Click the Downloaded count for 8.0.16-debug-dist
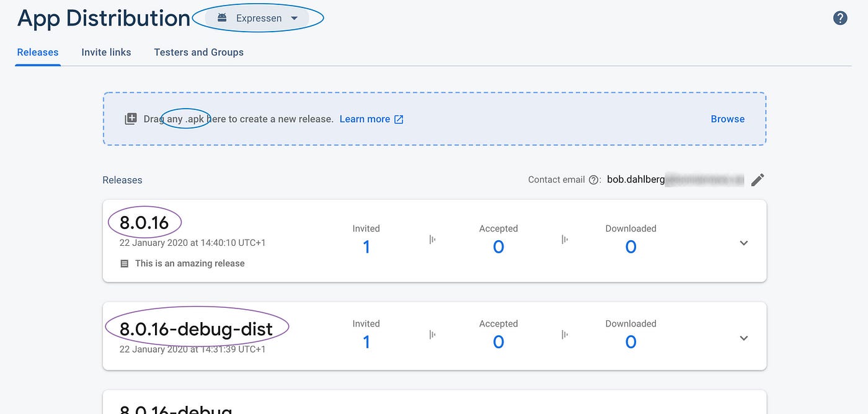 tap(631, 342)
